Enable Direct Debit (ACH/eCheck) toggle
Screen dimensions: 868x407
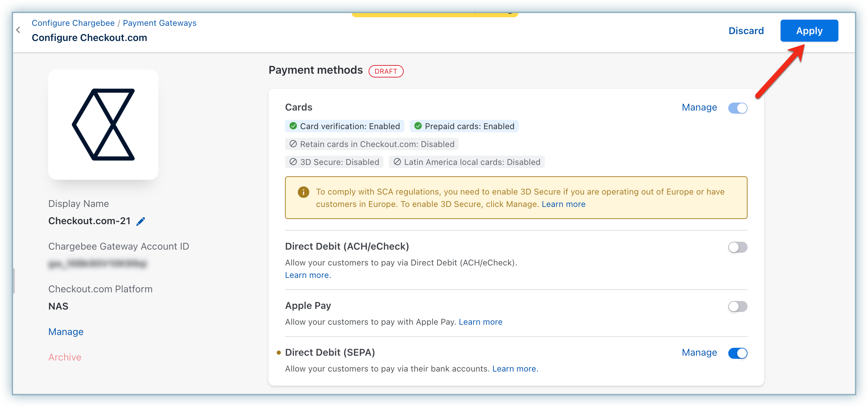coord(738,247)
